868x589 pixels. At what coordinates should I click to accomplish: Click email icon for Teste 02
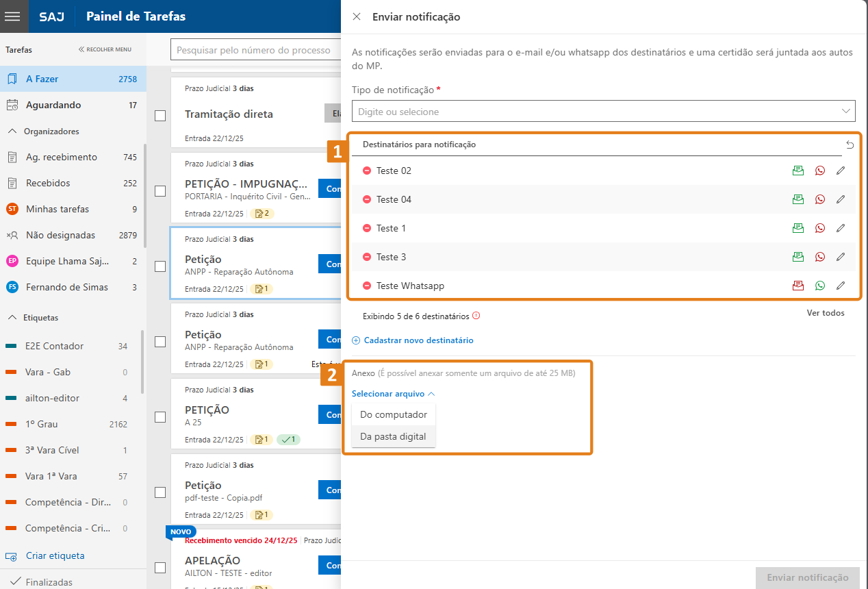797,171
